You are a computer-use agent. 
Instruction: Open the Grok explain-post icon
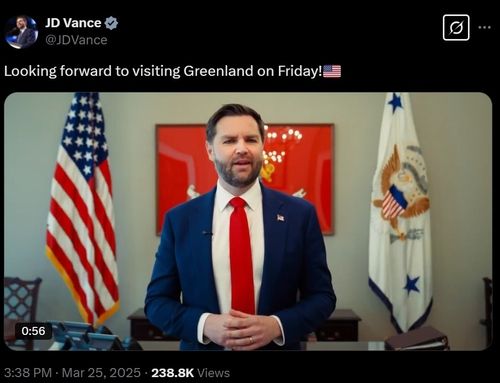456,28
